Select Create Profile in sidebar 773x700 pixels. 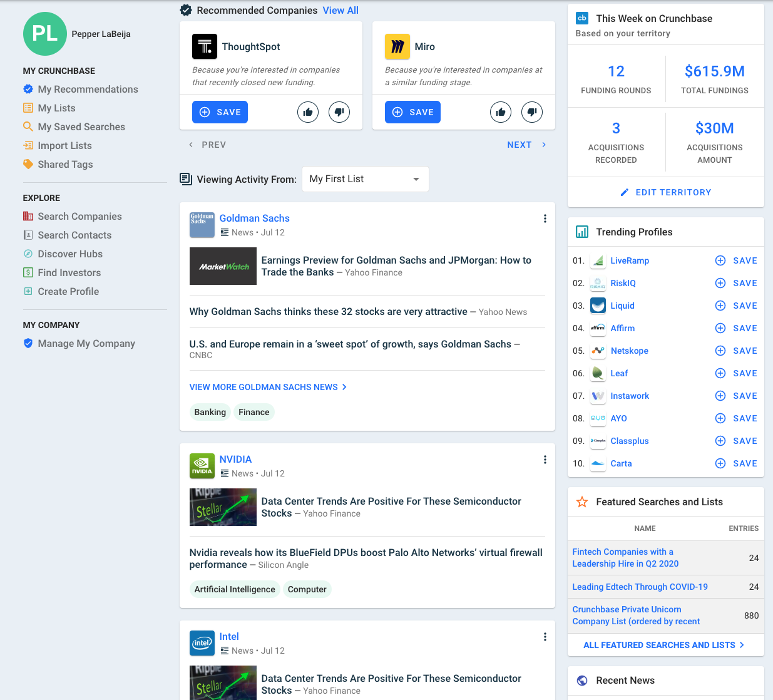[61, 291]
